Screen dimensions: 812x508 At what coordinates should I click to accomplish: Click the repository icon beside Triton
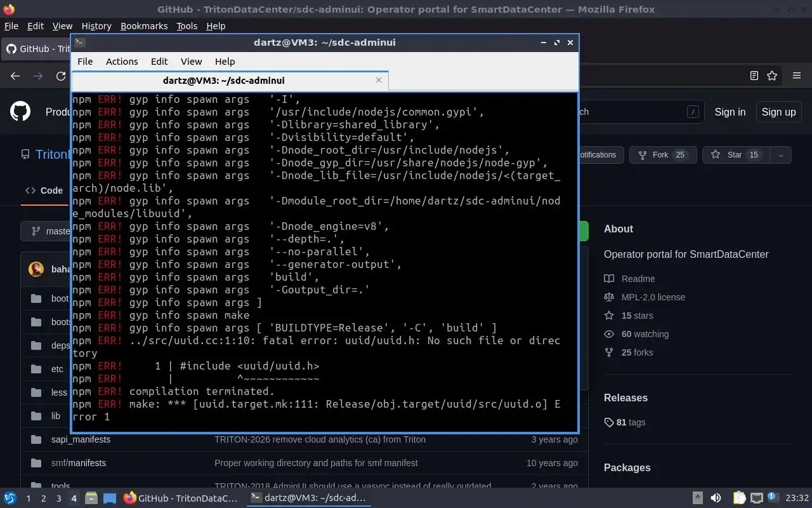tap(25, 154)
